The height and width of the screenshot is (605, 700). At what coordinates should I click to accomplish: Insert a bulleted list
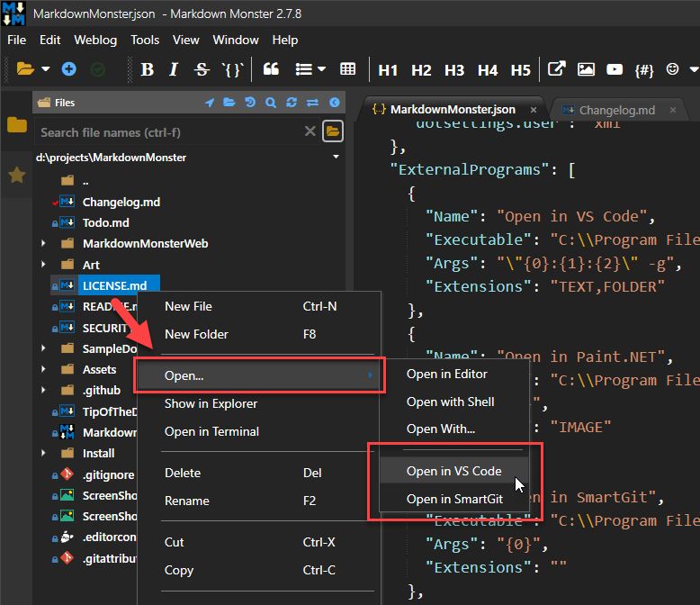tap(303, 69)
